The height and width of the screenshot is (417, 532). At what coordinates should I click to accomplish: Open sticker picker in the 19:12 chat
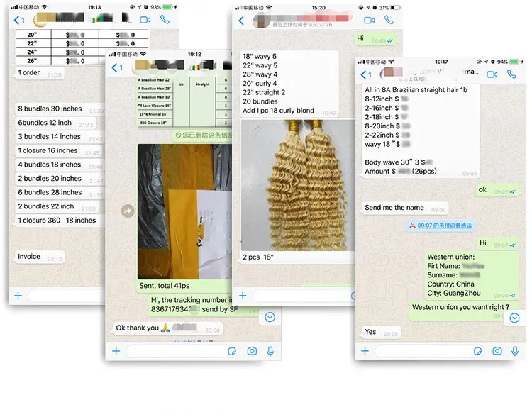(232, 351)
